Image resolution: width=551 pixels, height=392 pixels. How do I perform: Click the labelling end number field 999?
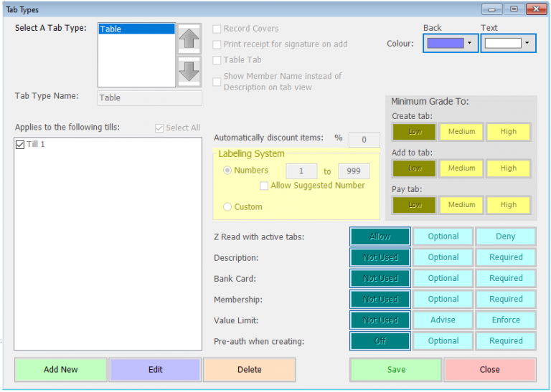[x=354, y=171]
